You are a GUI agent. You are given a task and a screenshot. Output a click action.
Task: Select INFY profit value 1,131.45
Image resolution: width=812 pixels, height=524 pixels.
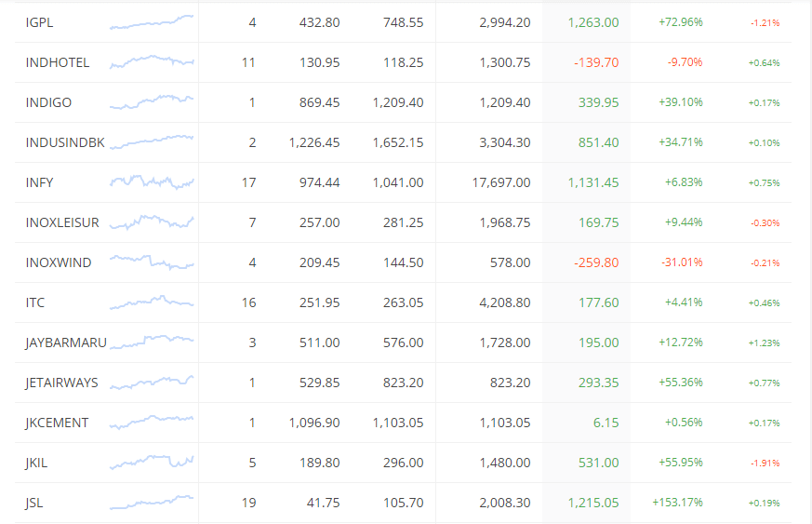(593, 182)
